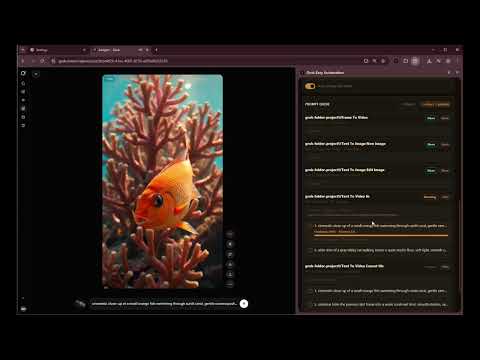Screen dimensions: 480x360
Task: Click the Grok logo in the left sidebar
Action: pos(23,73)
